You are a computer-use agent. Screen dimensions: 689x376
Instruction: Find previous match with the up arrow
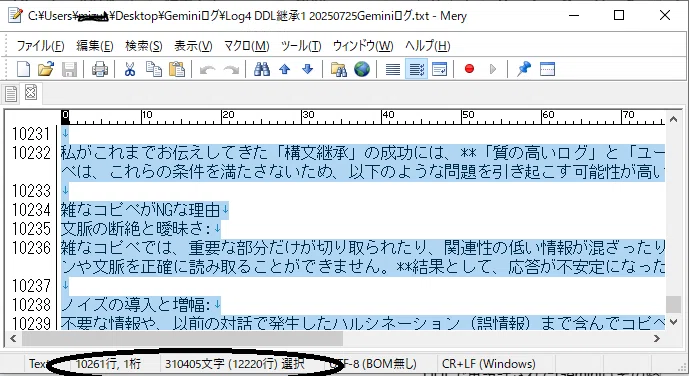(285, 69)
